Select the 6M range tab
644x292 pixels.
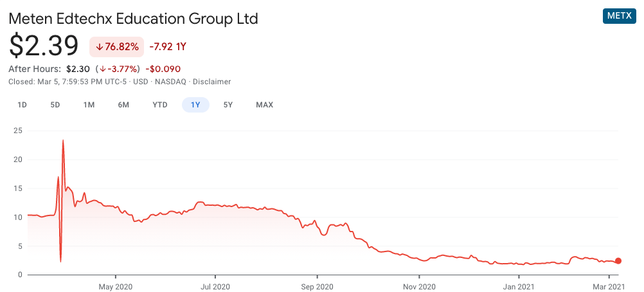123,105
